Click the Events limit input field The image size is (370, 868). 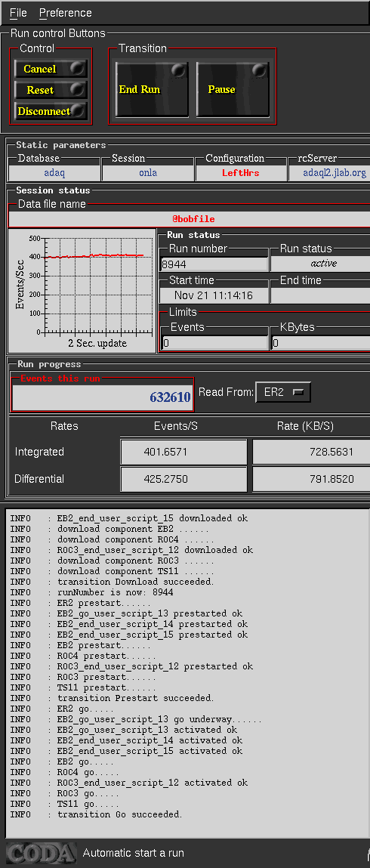coord(214,343)
